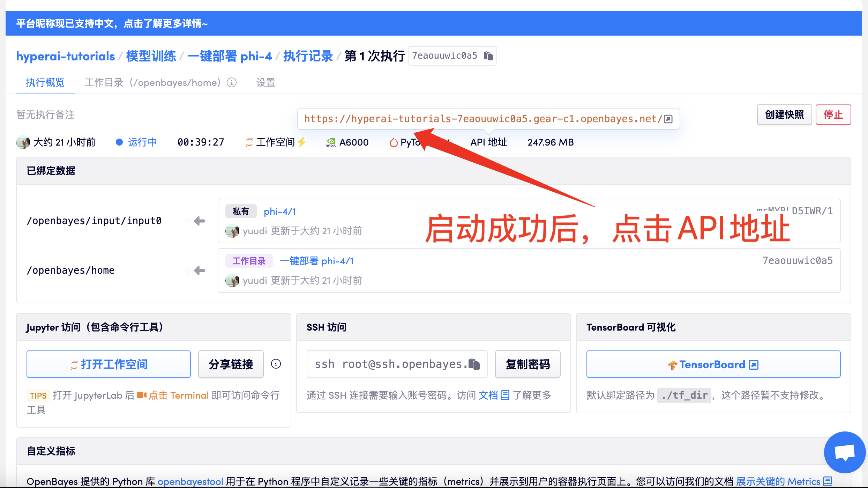Image resolution: width=868 pixels, height=488 pixels.
Task: Open TensorBoard visualization button
Action: coord(713,364)
